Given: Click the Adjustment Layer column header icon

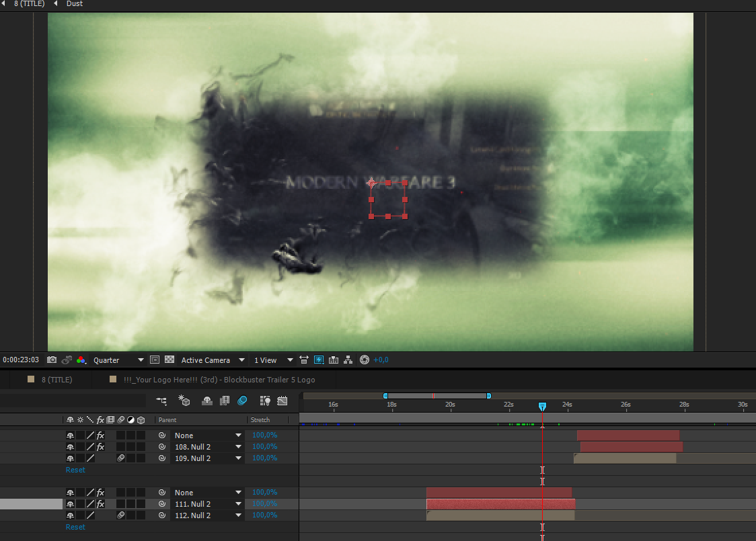Looking at the screenshot, I should click(130, 420).
